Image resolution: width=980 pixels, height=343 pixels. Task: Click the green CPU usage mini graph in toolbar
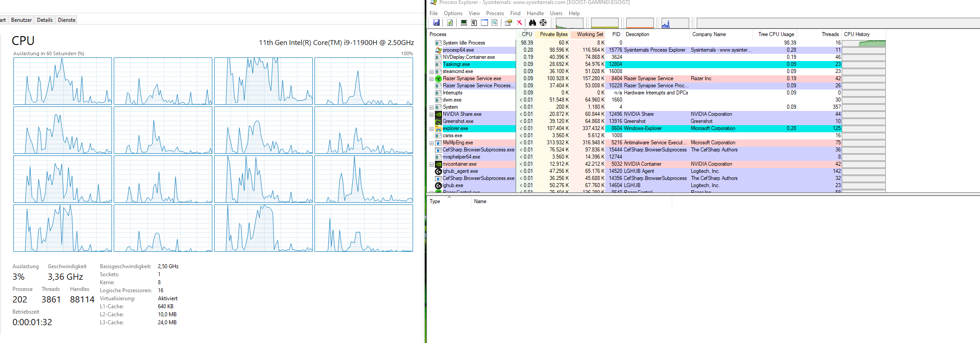[x=570, y=23]
